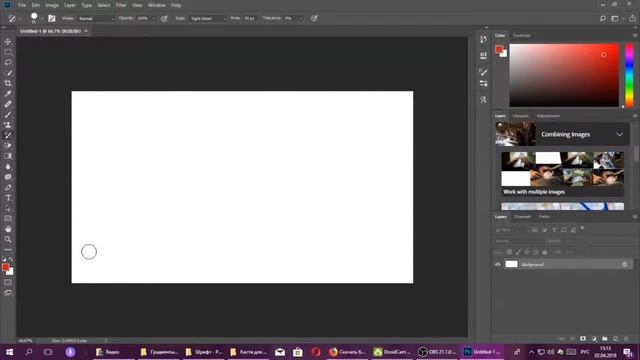The width and height of the screenshot is (640, 360).
Task: Select the Rectangular Marquee tool
Action: [x=8, y=52]
